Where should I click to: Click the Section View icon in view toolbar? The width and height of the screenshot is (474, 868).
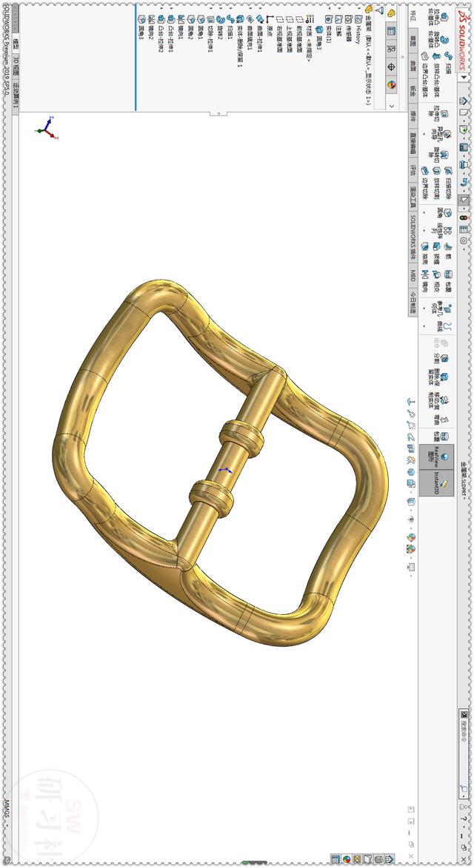point(412,448)
